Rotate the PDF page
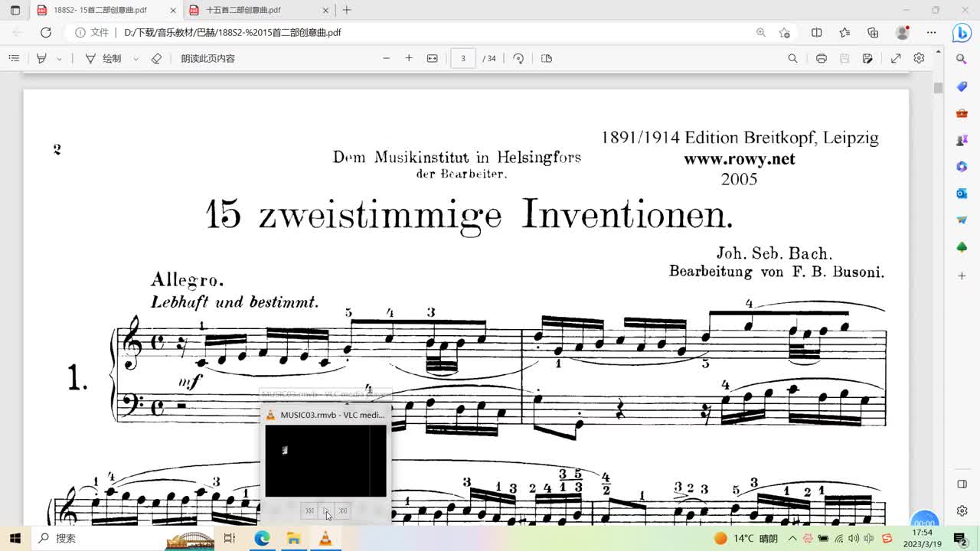980x551 pixels. [x=518, y=58]
